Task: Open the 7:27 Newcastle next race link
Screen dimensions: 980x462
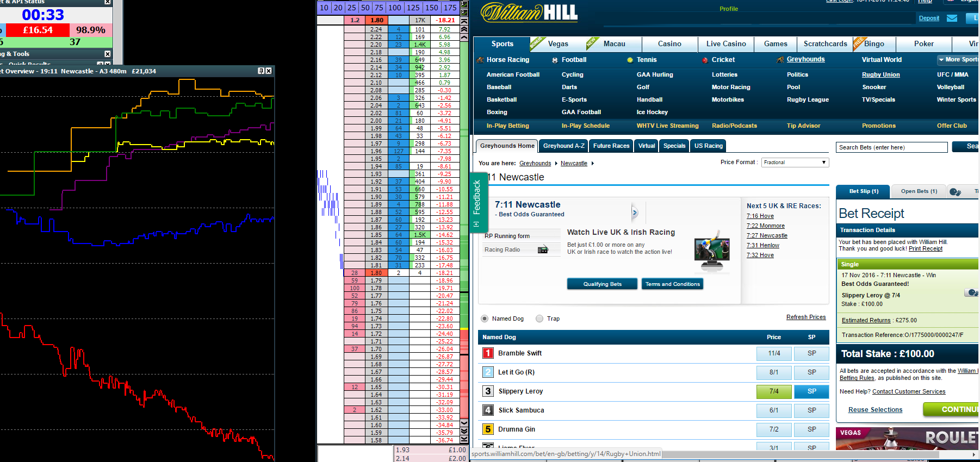Action: tap(767, 236)
